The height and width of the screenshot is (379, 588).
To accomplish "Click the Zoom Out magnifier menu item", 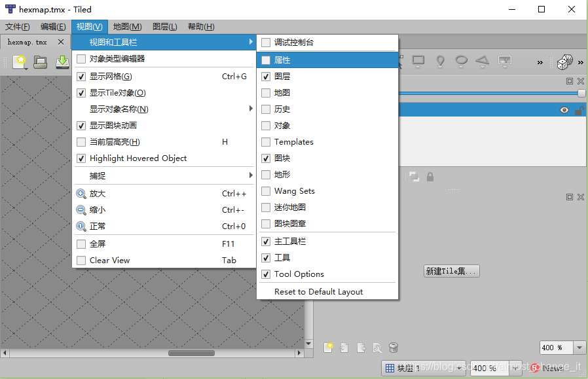I will [164, 210].
